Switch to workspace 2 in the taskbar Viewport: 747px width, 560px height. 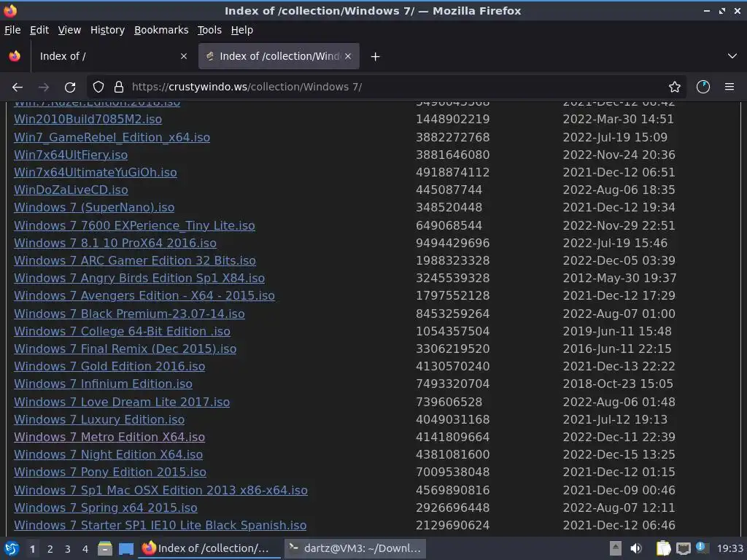pyautogui.click(x=50, y=549)
